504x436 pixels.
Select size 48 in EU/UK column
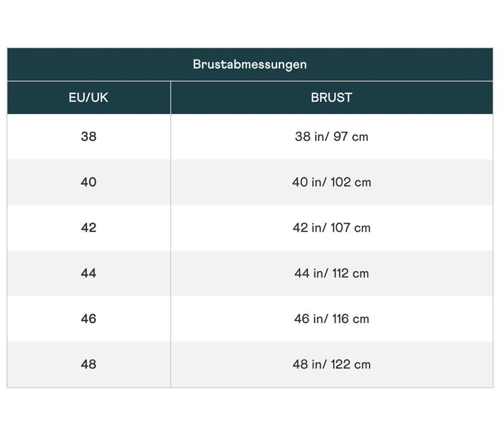pos(89,364)
